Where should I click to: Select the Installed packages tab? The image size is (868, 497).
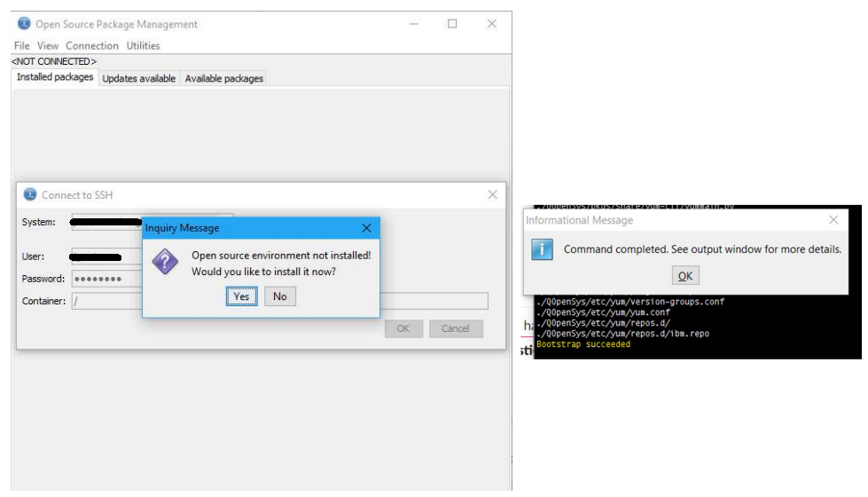tap(55, 77)
